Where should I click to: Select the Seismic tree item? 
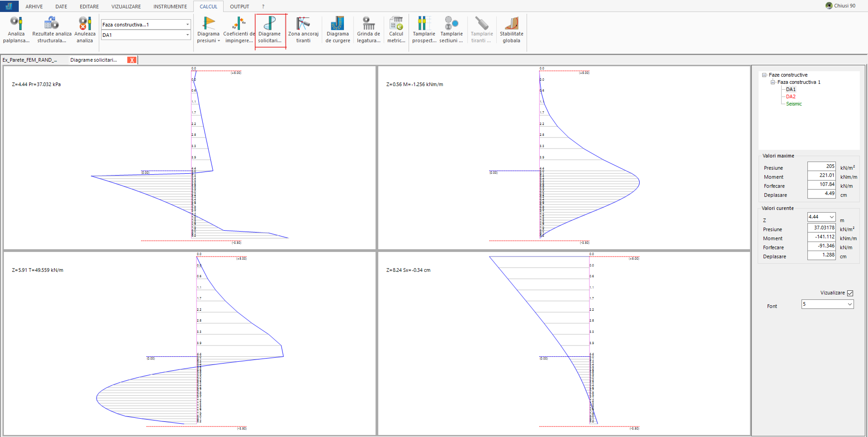click(794, 104)
